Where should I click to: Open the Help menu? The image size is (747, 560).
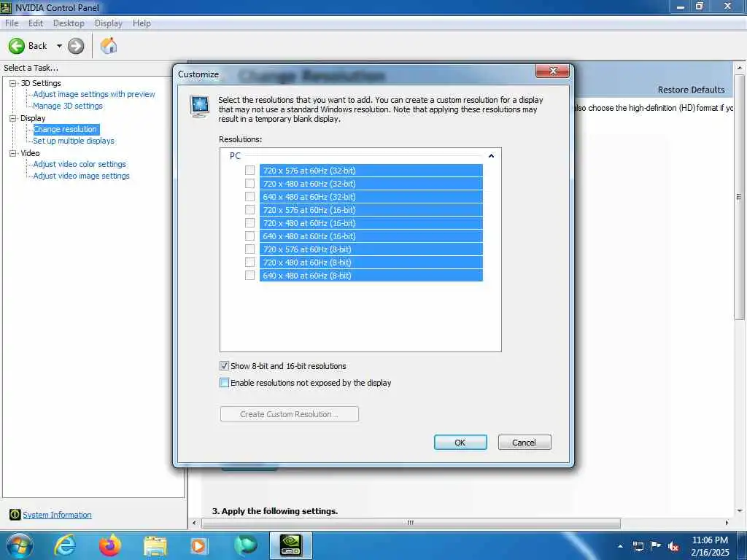click(x=142, y=23)
